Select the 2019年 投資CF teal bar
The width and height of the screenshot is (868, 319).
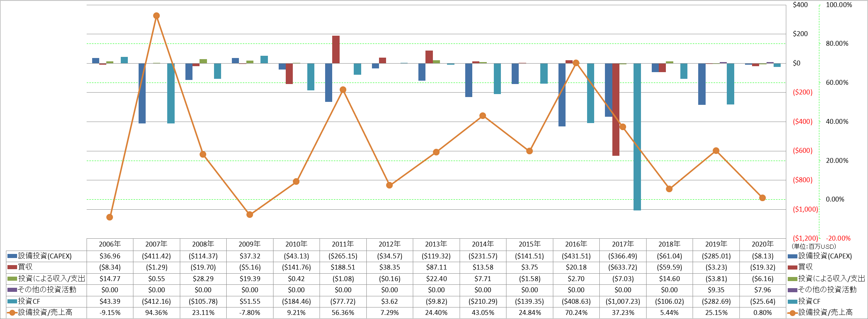(731, 84)
